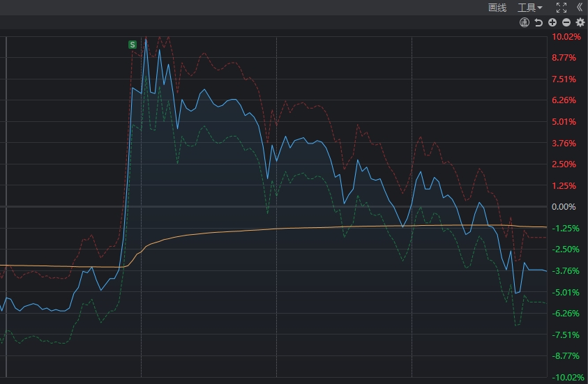
Task: Click the 6.26% red axis label
Action: click(x=564, y=100)
